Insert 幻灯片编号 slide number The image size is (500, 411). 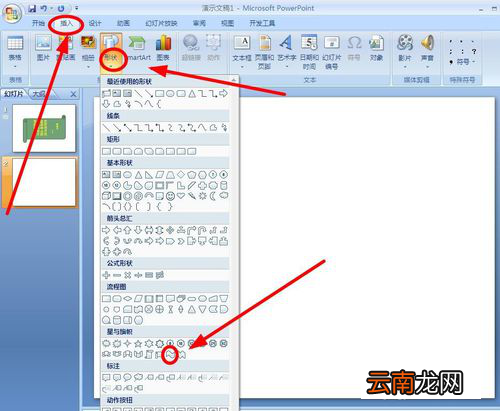(332, 52)
